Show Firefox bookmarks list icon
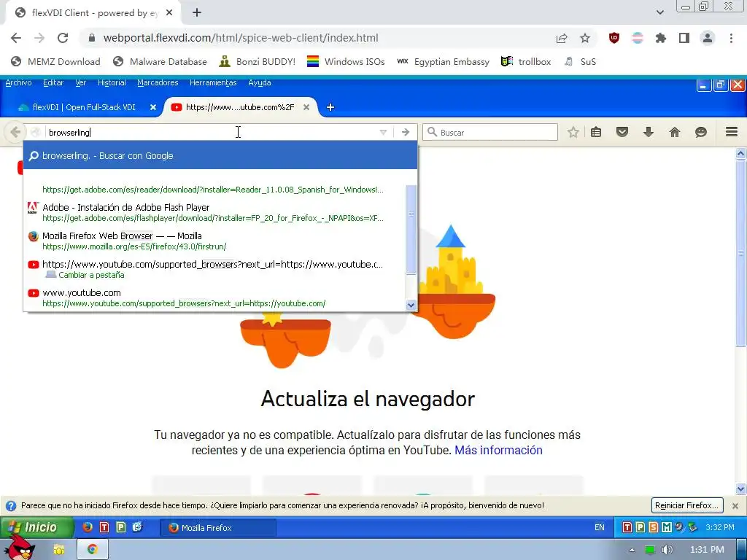The height and width of the screenshot is (560, 747). 596,133
